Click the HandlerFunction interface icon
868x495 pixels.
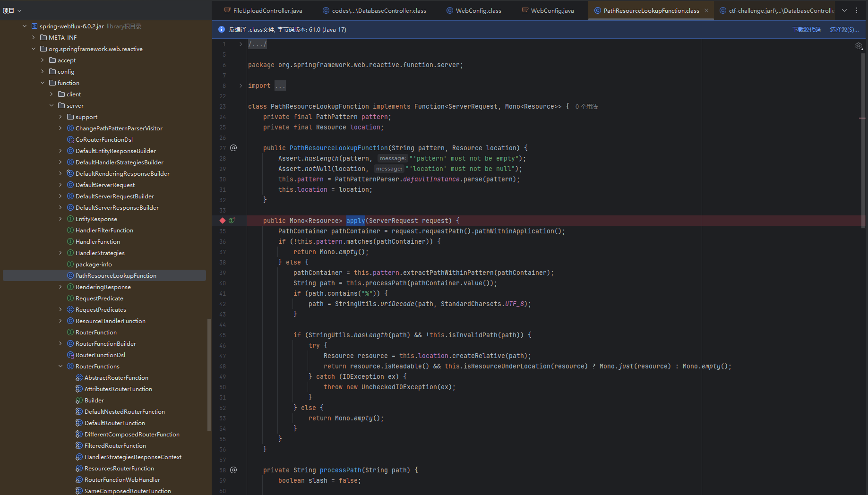[70, 241]
